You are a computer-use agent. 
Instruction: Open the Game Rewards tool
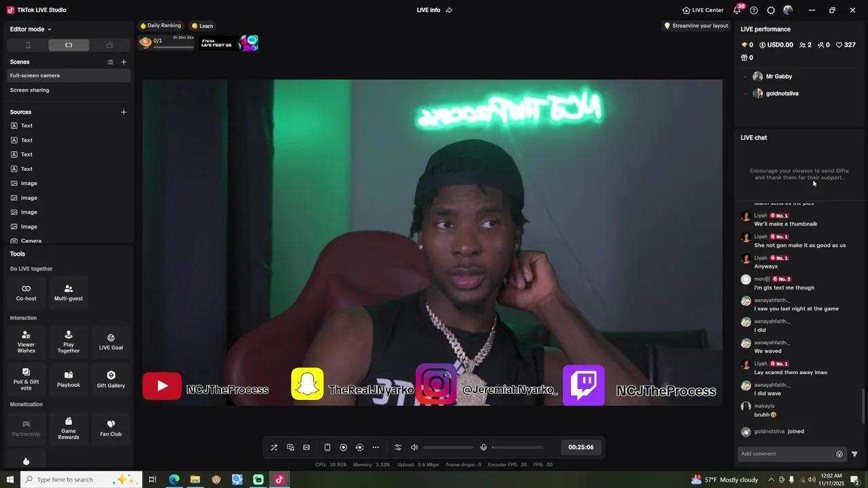(x=68, y=428)
